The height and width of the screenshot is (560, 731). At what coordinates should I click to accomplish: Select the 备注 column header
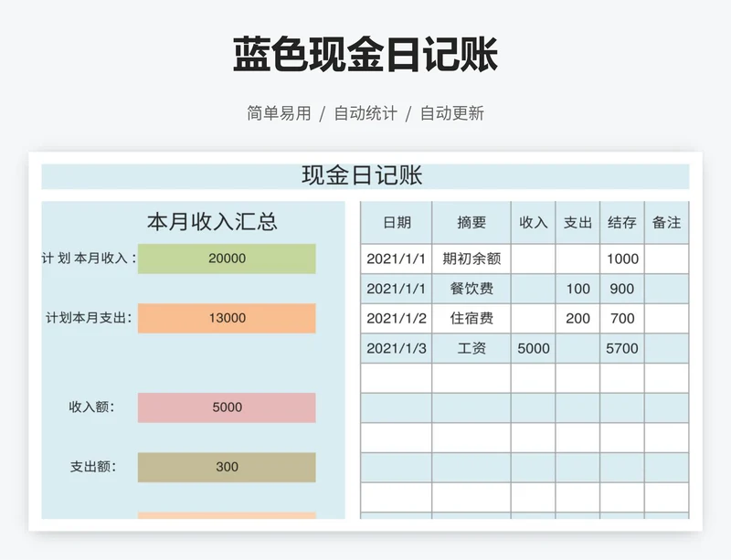666,222
